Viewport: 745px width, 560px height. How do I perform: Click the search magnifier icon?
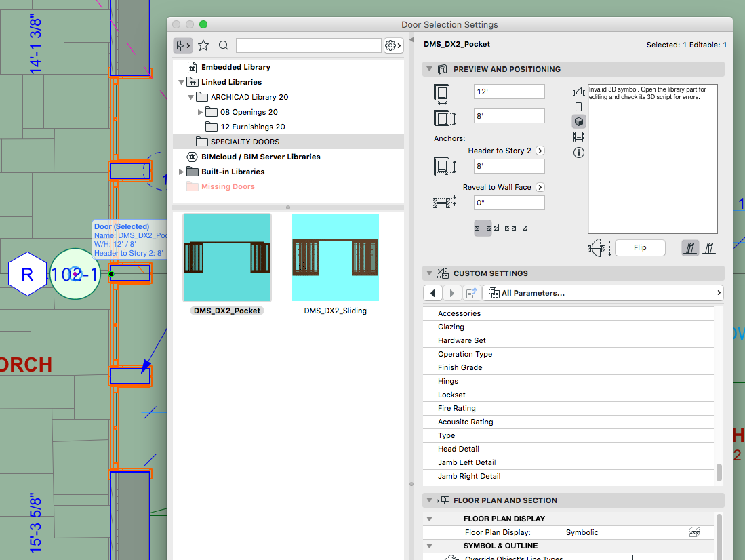[x=223, y=45]
